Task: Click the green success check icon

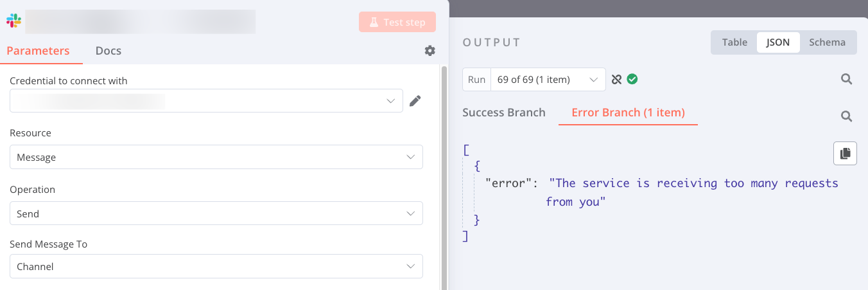Action: click(x=632, y=80)
